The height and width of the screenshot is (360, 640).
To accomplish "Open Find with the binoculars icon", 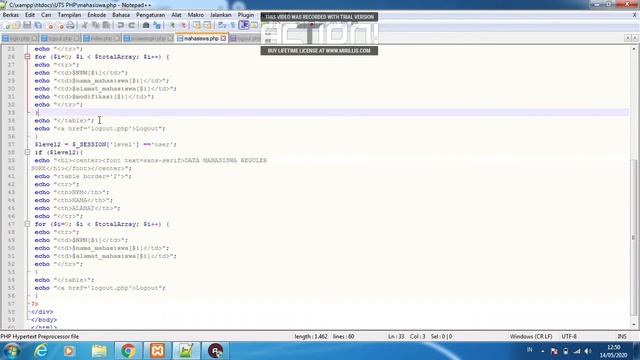I will click(x=146, y=25).
